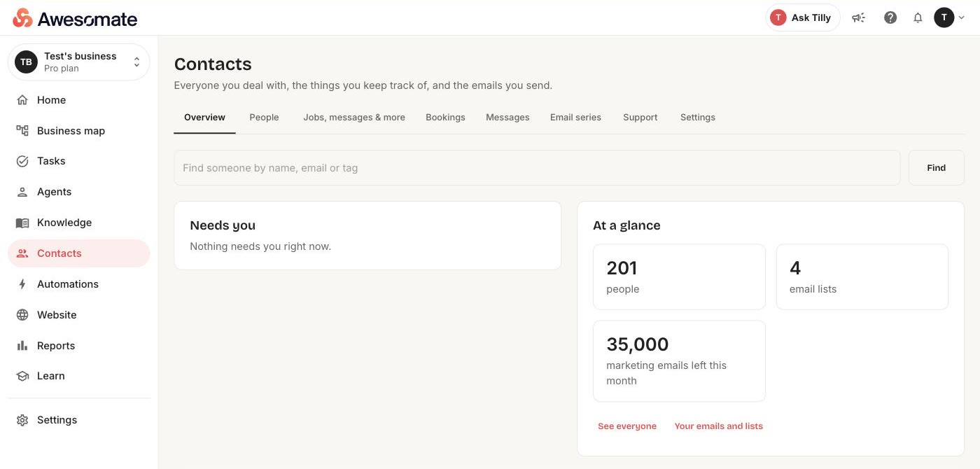Select the Overview tab
The height and width of the screenshot is (469, 980).
click(204, 118)
